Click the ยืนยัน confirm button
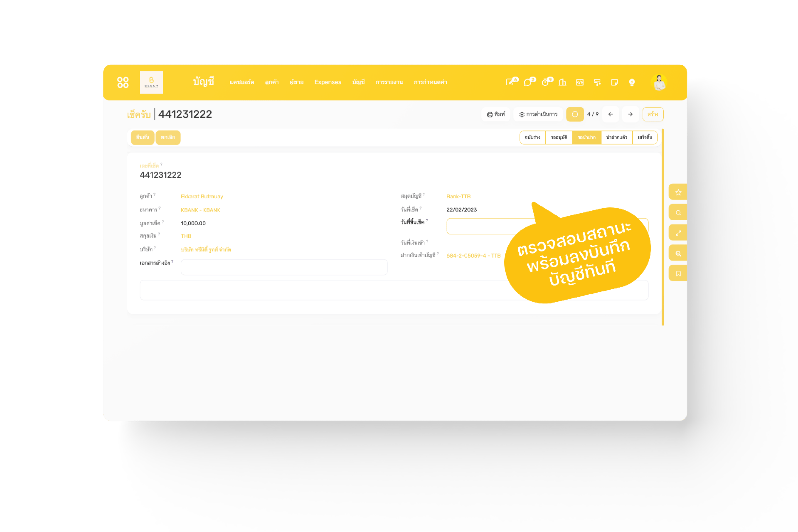The width and height of the screenshot is (798, 532). [x=143, y=138]
